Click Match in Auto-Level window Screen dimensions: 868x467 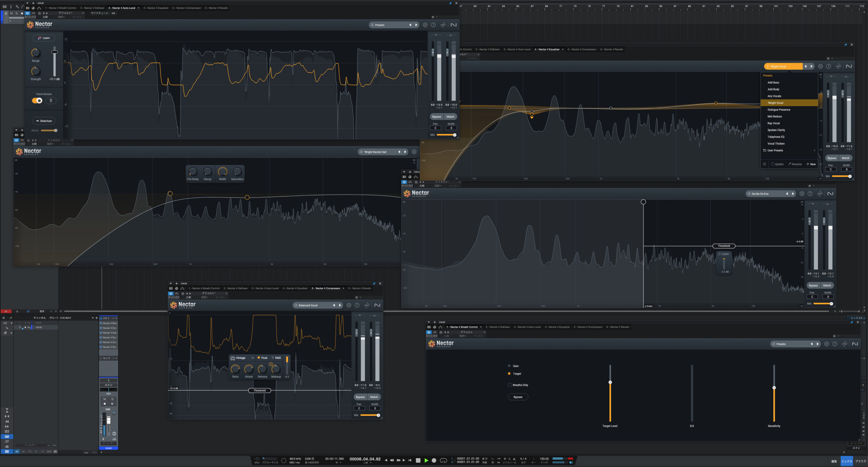[x=450, y=117]
